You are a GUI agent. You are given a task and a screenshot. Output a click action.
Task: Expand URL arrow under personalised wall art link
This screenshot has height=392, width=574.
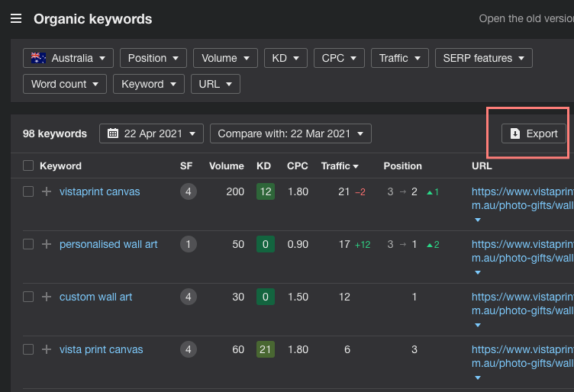tap(477, 272)
